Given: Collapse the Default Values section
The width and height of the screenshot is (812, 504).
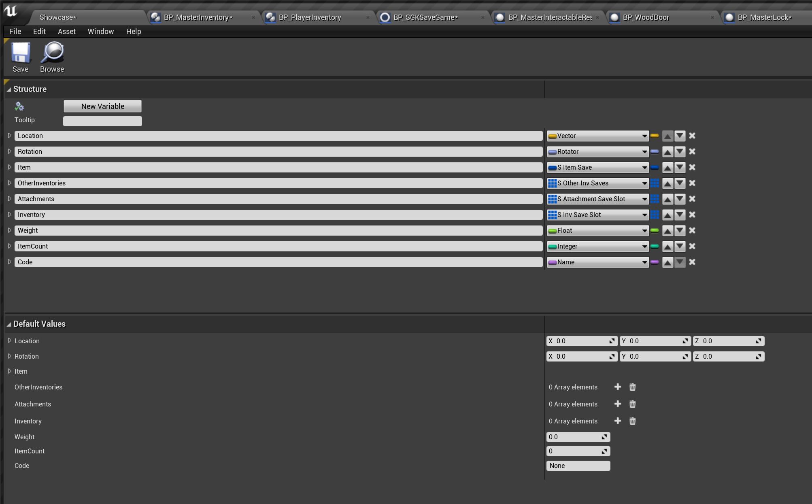Looking at the screenshot, I should coord(9,324).
